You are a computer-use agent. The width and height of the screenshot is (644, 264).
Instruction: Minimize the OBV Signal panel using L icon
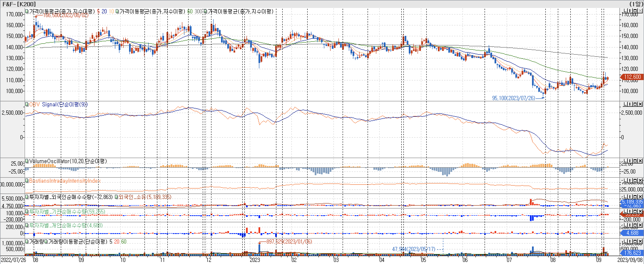click(625, 104)
